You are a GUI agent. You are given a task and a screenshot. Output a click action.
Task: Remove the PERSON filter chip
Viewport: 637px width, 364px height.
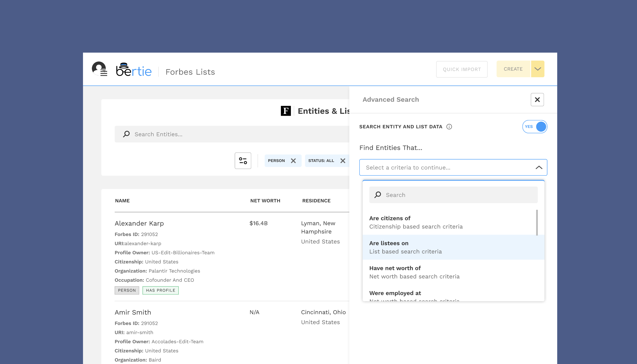coord(293,161)
